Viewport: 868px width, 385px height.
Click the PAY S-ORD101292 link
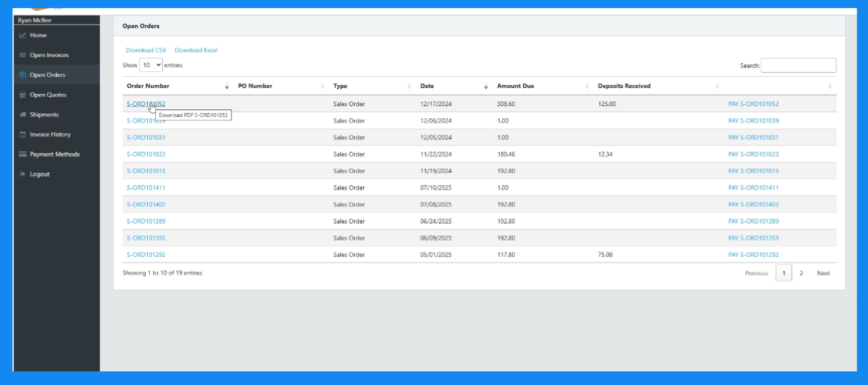[753, 255]
